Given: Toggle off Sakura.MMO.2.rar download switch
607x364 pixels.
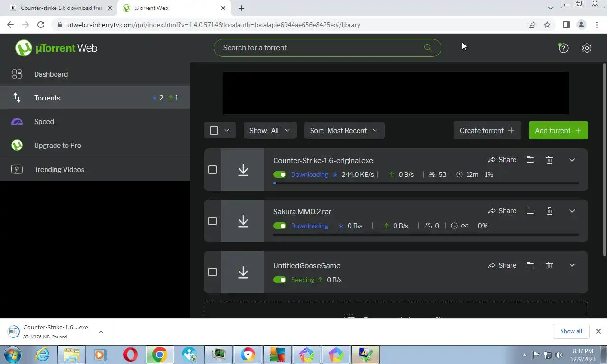Looking at the screenshot, I should tap(280, 226).
